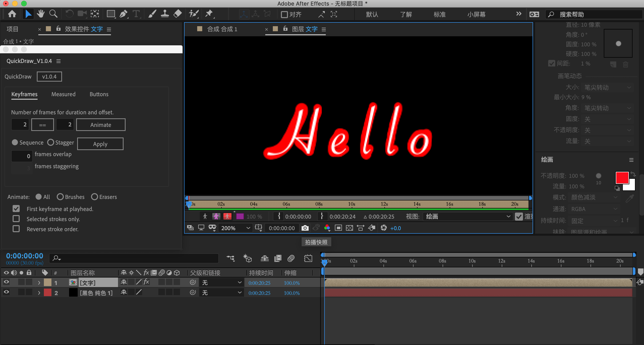Select the Eraser tool

(178, 14)
